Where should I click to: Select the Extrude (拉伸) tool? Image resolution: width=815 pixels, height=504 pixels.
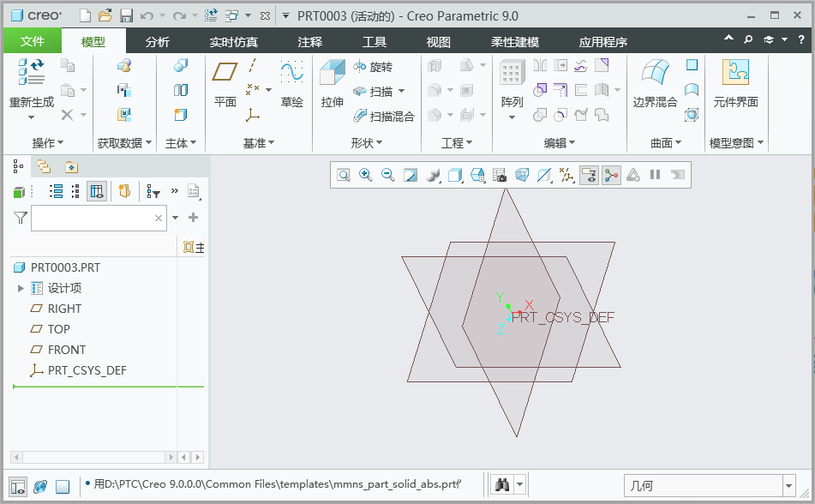point(333,83)
